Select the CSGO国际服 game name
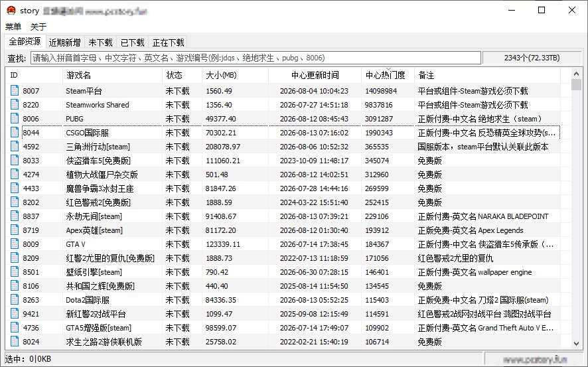This screenshot has height=367, width=588. (88, 133)
